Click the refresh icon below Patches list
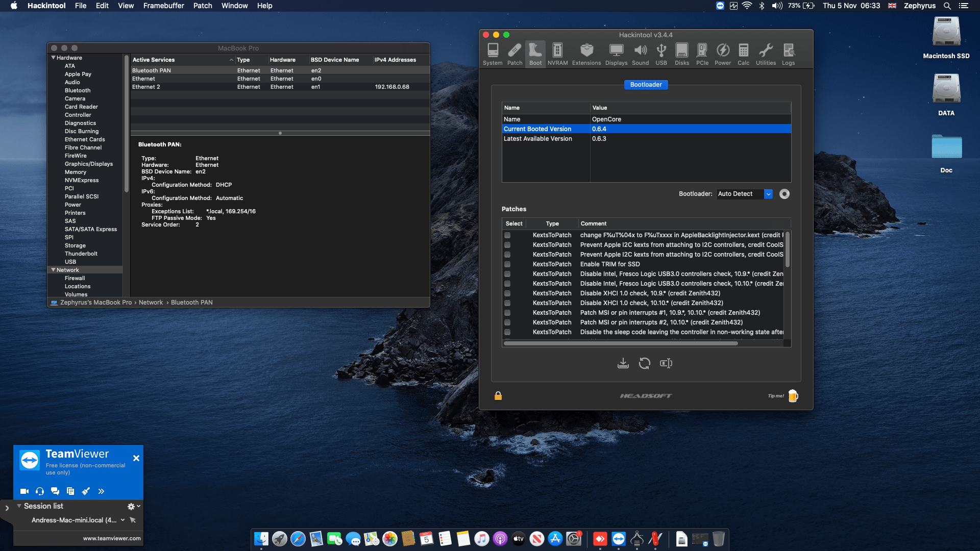The image size is (980, 551). pos(645,363)
